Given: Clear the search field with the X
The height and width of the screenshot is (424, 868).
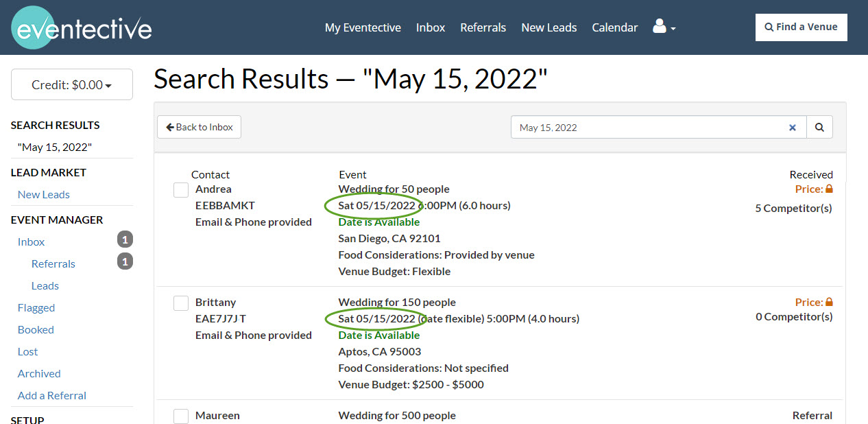Looking at the screenshot, I should tap(793, 128).
